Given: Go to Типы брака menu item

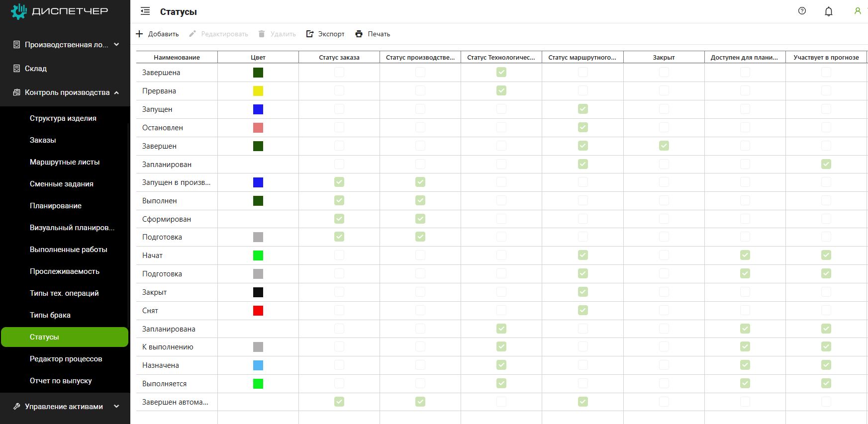Looking at the screenshot, I should pyautogui.click(x=50, y=315).
